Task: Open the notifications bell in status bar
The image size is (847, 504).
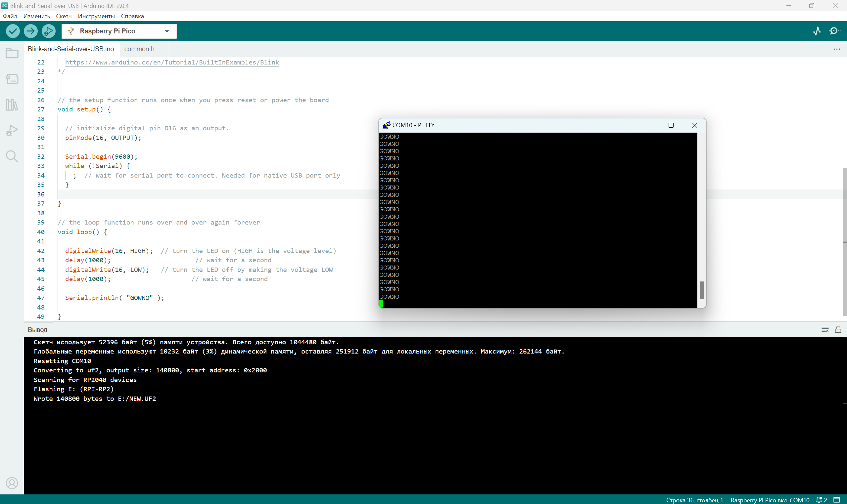Action: click(821, 500)
